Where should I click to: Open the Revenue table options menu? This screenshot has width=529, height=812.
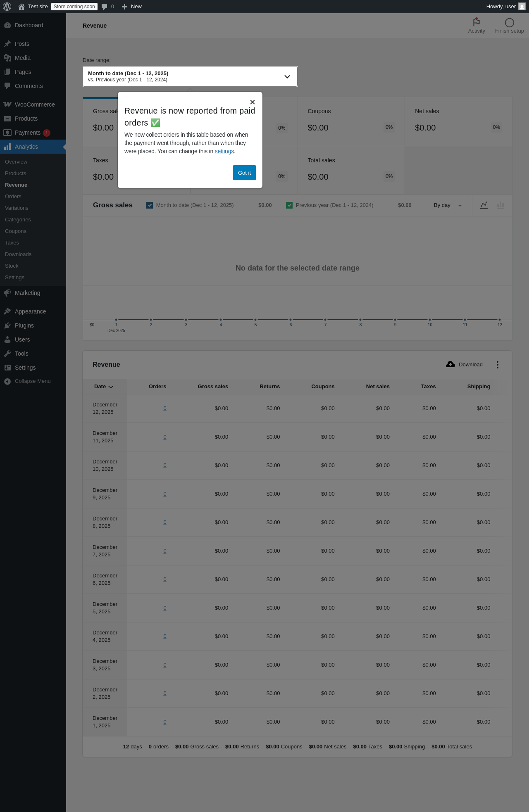pyautogui.click(x=498, y=365)
